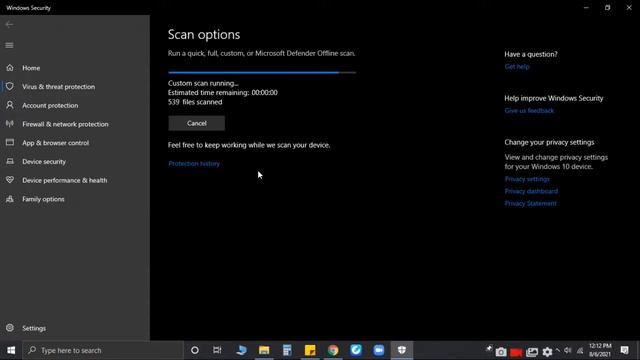This screenshot has width=640, height=360.
Task: Open the Privacy Statement link
Action: [530, 203]
